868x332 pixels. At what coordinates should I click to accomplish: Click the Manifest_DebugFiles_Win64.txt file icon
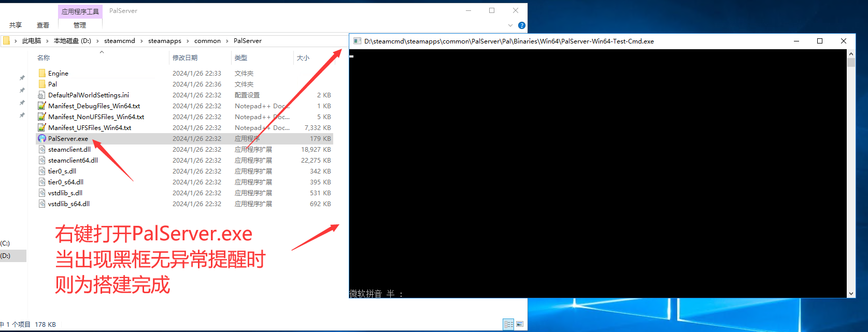pos(42,106)
